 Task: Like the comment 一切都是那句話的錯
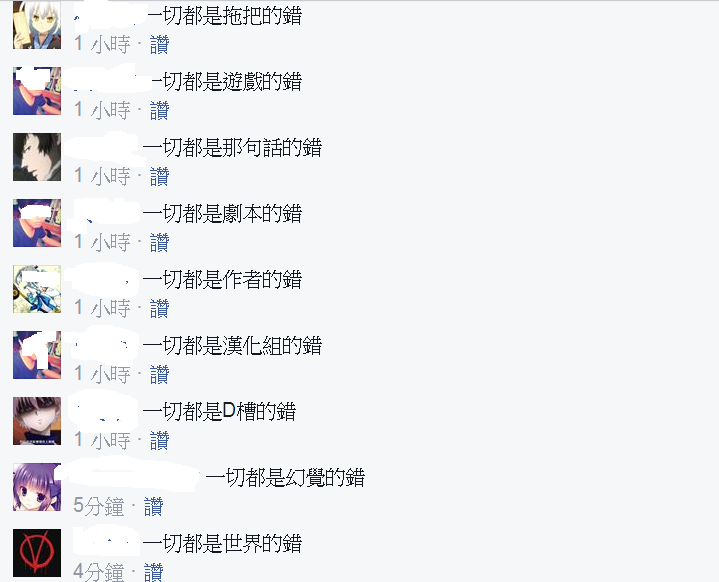coord(160,177)
